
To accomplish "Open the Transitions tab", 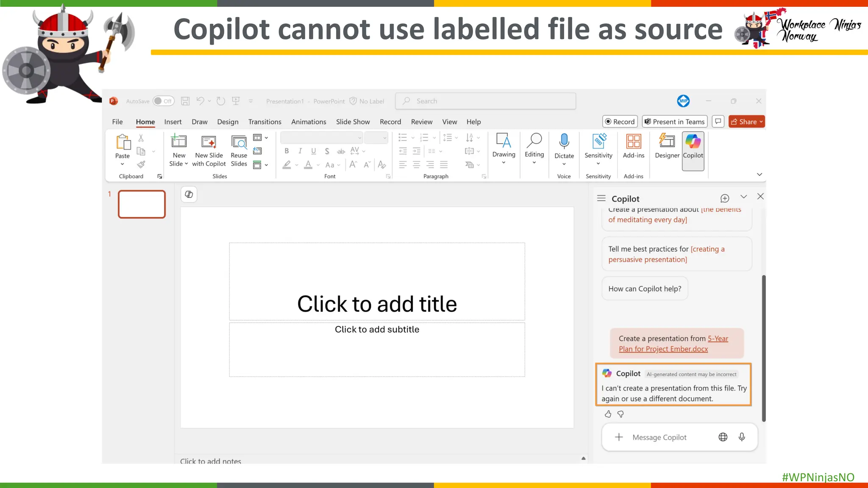I will coord(264,122).
